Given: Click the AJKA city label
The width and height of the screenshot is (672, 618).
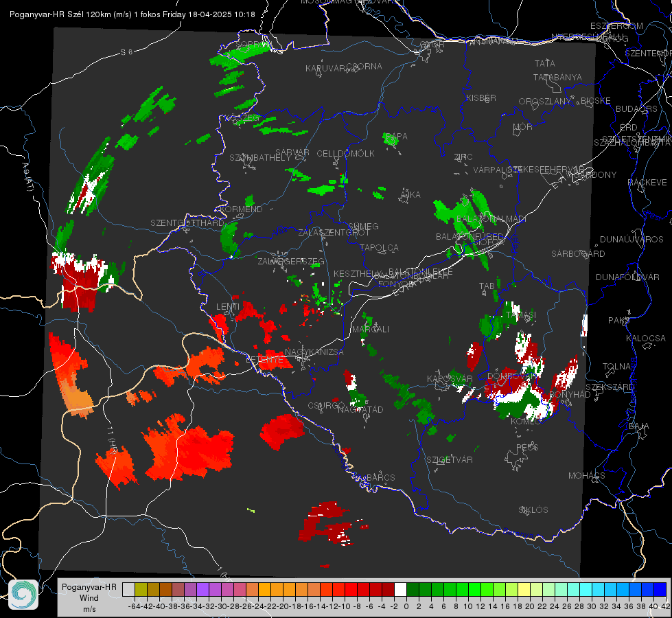Looking at the screenshot, I should [410, 194].
